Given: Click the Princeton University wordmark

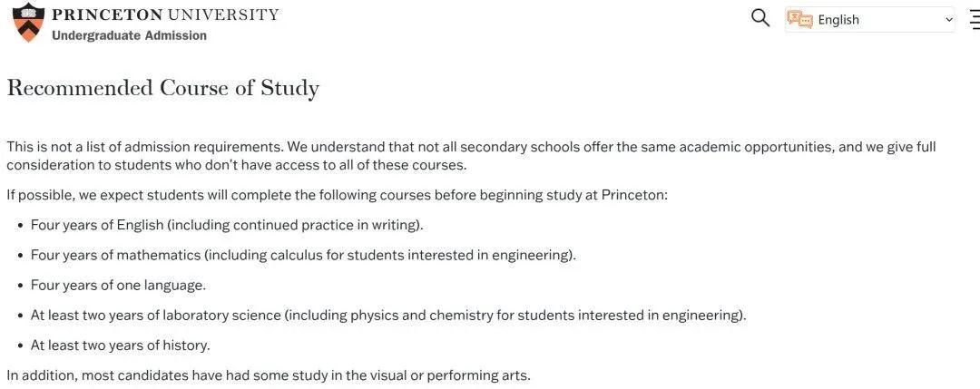Looking at the screenshot, I should (x=166, y=15).
